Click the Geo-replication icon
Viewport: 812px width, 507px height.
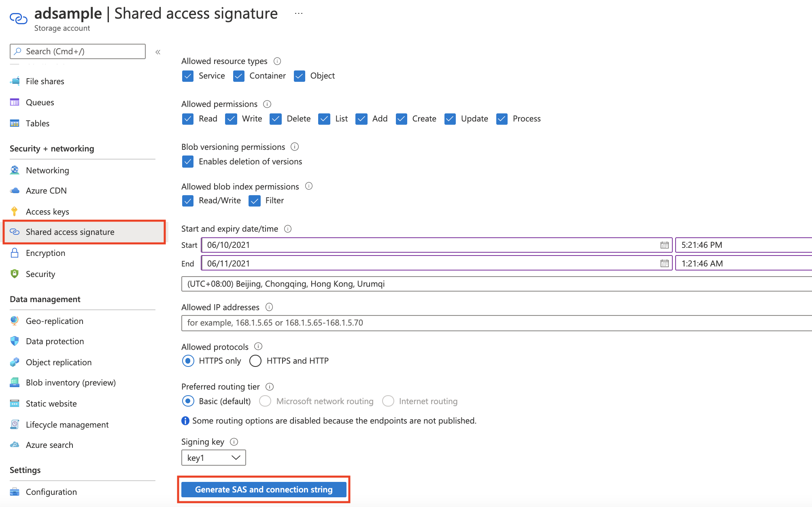[x=15, y=320]
